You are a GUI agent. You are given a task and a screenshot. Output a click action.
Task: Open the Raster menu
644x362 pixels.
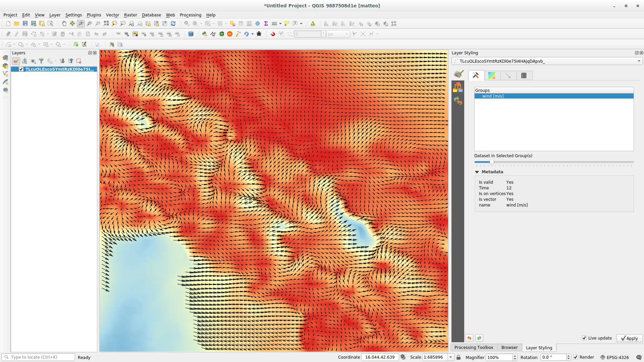pyautogui.click(x=130, y=15)
